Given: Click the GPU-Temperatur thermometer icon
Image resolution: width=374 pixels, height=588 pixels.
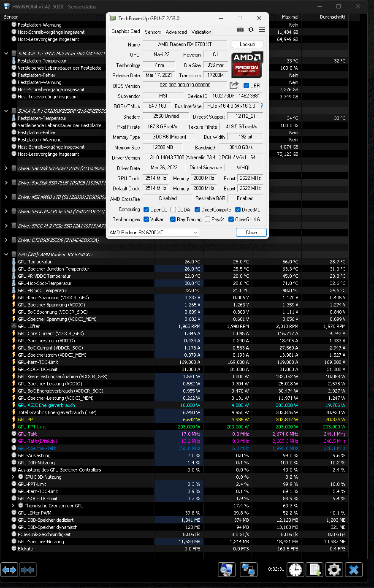Looking at the screenshot, I should coord(14,262).
